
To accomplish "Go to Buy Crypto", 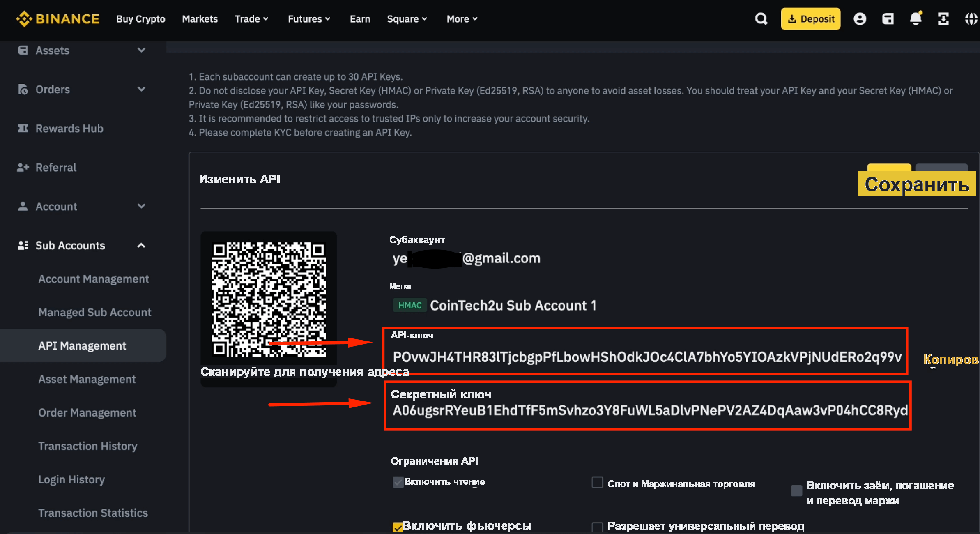I will pos(141,19).
